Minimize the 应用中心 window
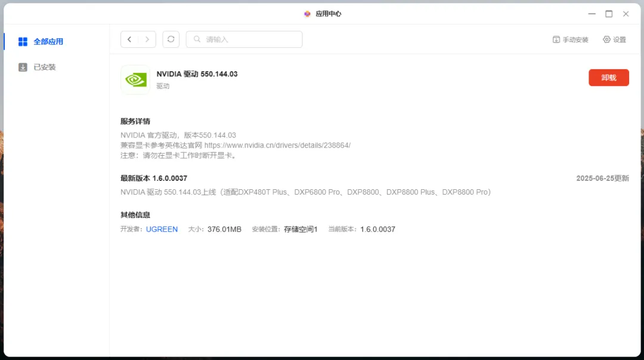This screenshot has width=644, height=360. coord(592,14)
